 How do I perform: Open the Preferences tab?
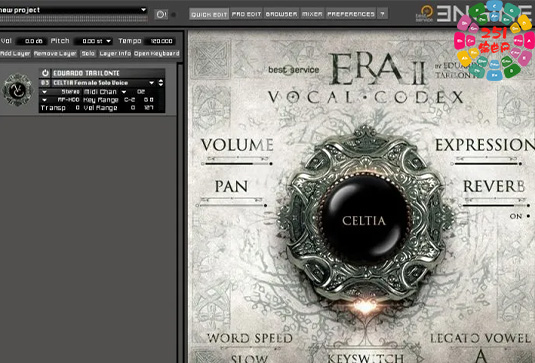coord(351,14)
